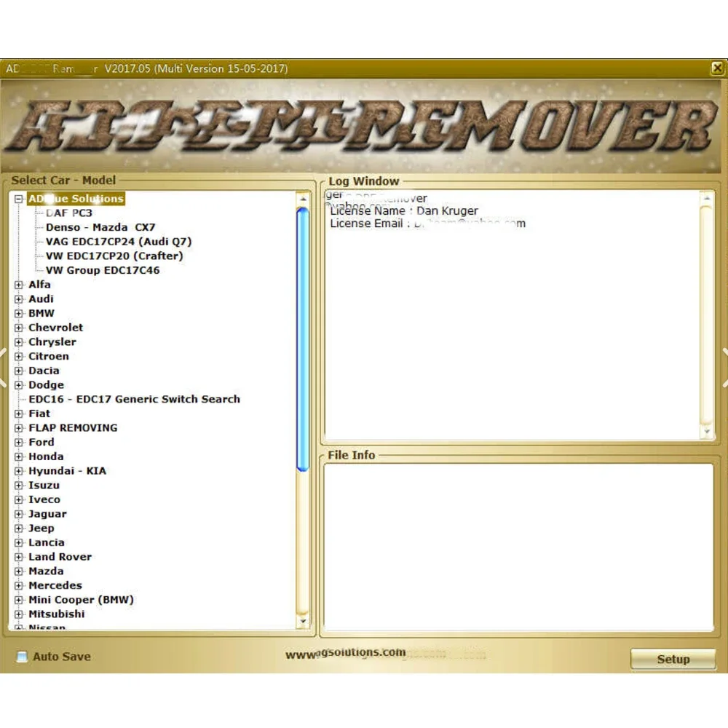The width and height of the screenshot is (728, 728).
Task: Select the Alfa label in tree
Action: pos(39,285)
